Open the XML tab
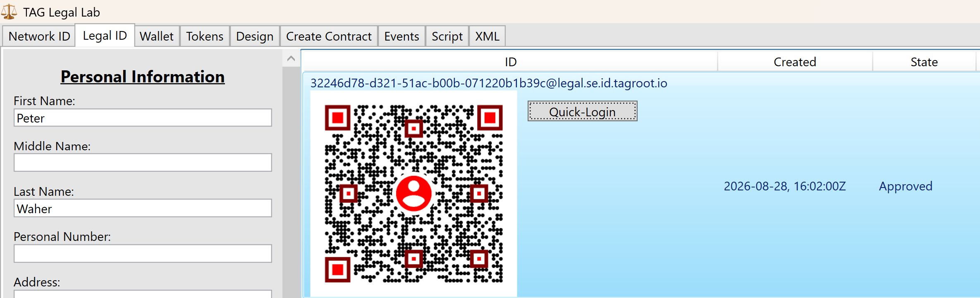Screen dimensions: 980x298 click(x=487, y=36)
